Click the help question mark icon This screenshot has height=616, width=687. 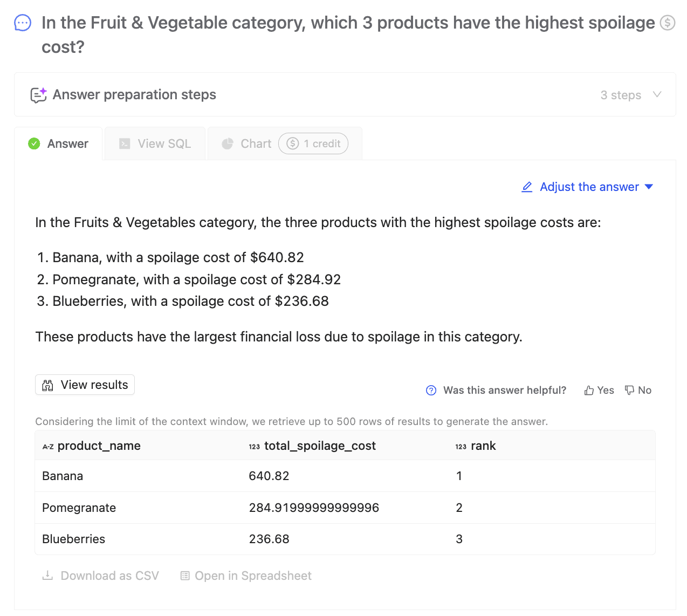tap(431, 391)
